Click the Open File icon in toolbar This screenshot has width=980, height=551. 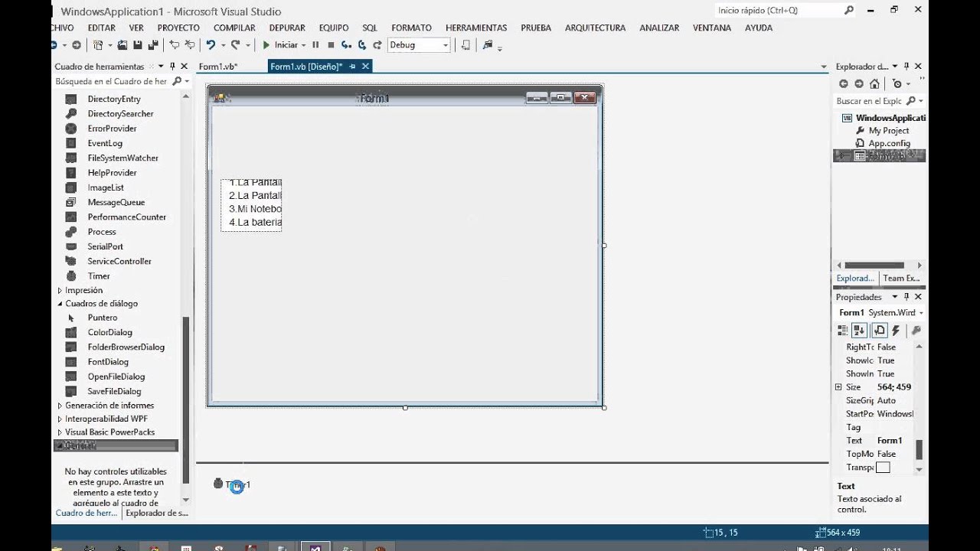coord(122,45)
